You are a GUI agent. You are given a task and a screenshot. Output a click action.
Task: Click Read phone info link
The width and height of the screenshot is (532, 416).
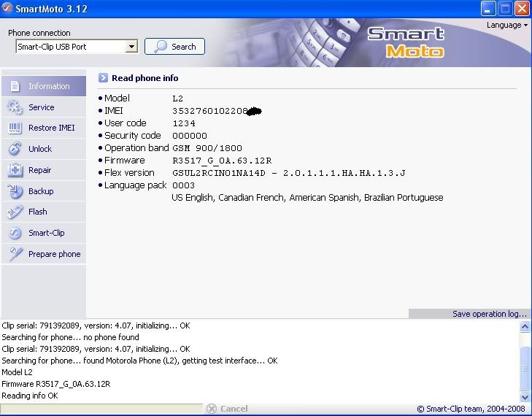point(145,78)
